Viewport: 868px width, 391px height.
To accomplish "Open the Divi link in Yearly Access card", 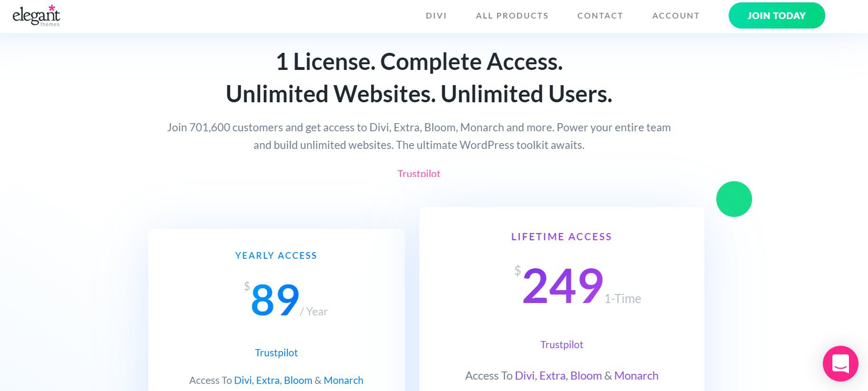I will pos(243,380).
